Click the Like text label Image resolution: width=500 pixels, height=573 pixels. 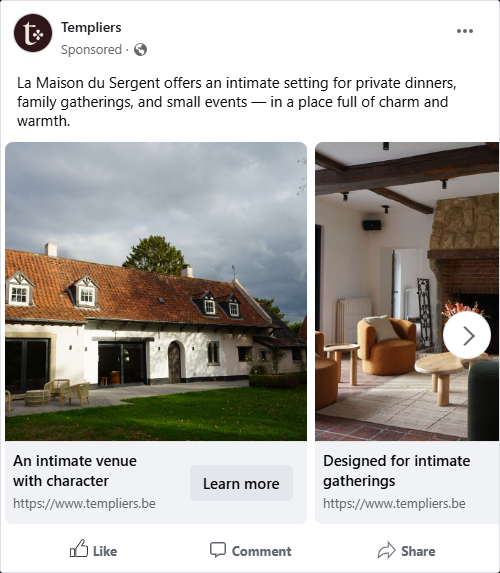[x=105, y=551]
